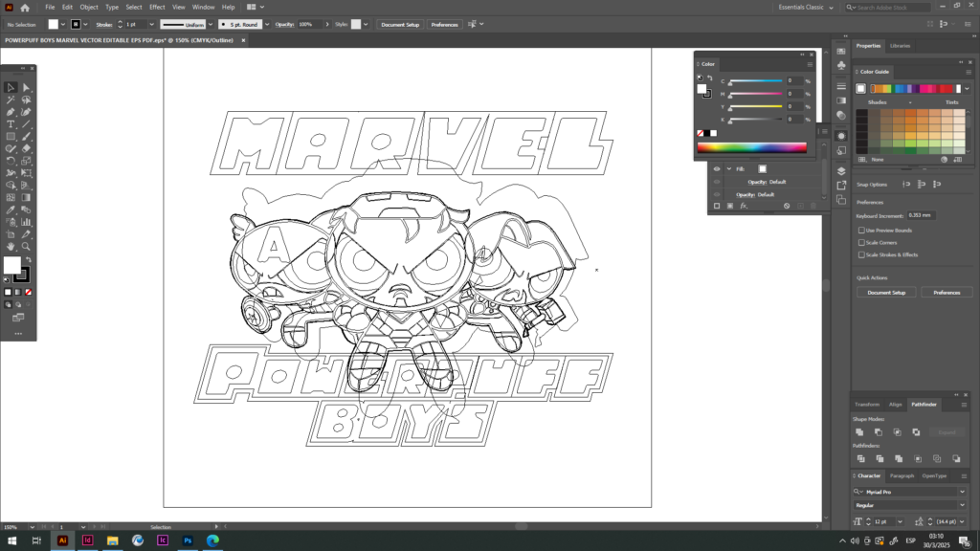Select the Artboard tool
The image size is (980, 551).
tap(11, 234)
